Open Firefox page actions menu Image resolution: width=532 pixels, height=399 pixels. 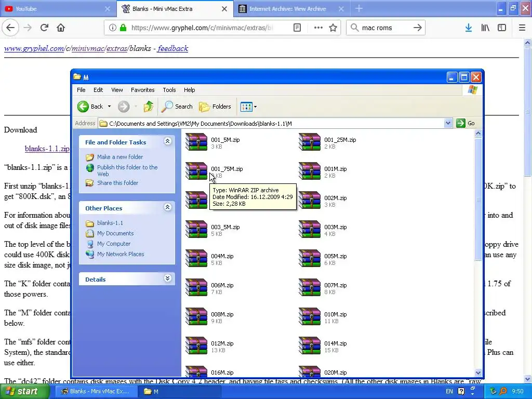[x=318, y=28]
